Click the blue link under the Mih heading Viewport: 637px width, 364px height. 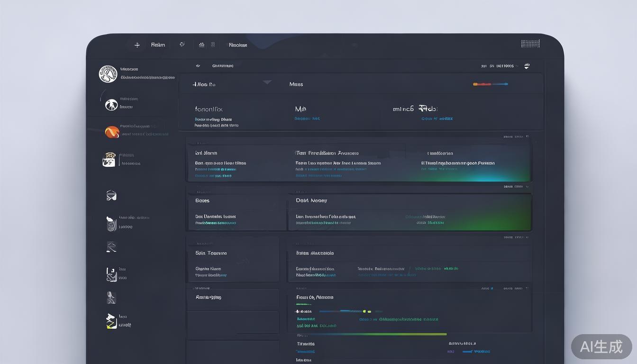click(x=307, y=119)
